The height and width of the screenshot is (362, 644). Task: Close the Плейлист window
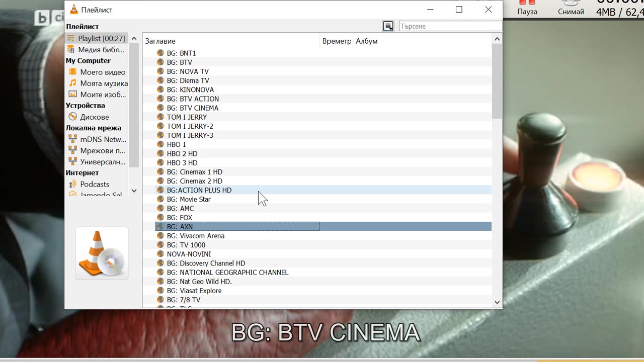tap(488, 10)
